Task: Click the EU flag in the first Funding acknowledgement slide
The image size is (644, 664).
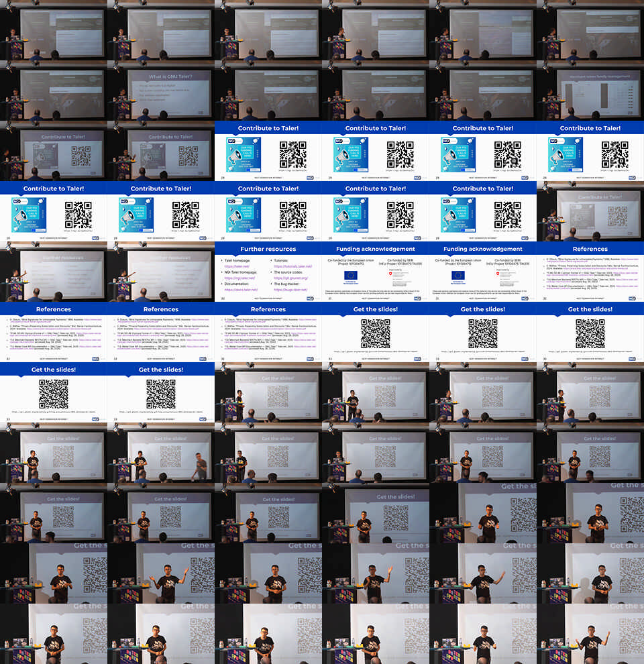Action: tap(350, 276)
